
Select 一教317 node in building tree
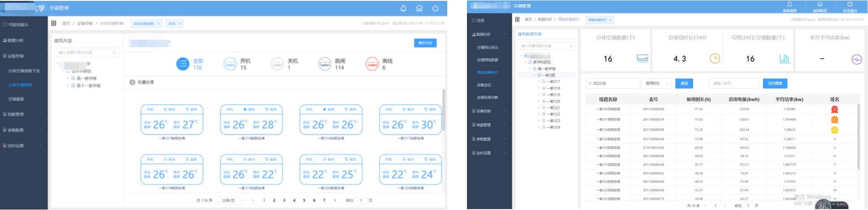[x=553, y=82]
